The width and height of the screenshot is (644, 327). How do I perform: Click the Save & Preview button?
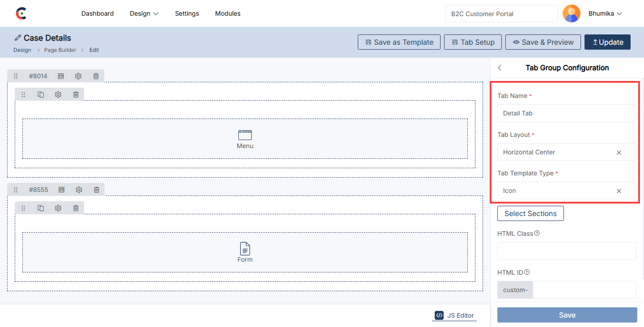pyautogui.click(x=543, y=42)
